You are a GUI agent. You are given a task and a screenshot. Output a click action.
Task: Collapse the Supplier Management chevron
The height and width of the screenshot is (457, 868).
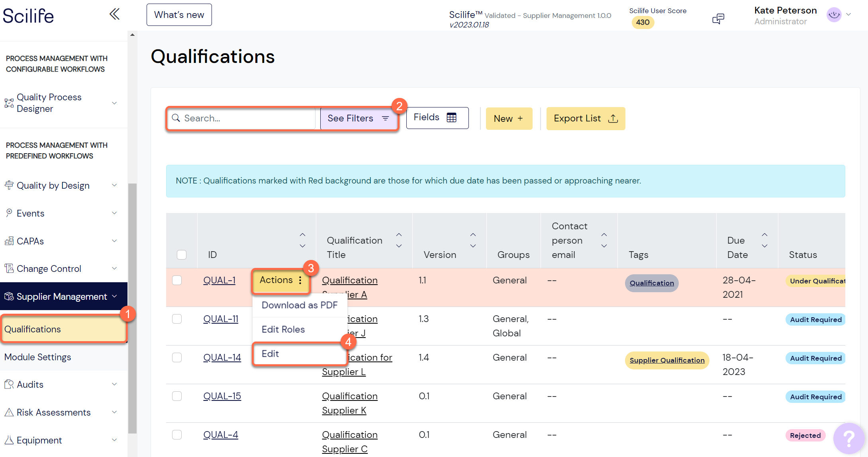click(114, 296)
